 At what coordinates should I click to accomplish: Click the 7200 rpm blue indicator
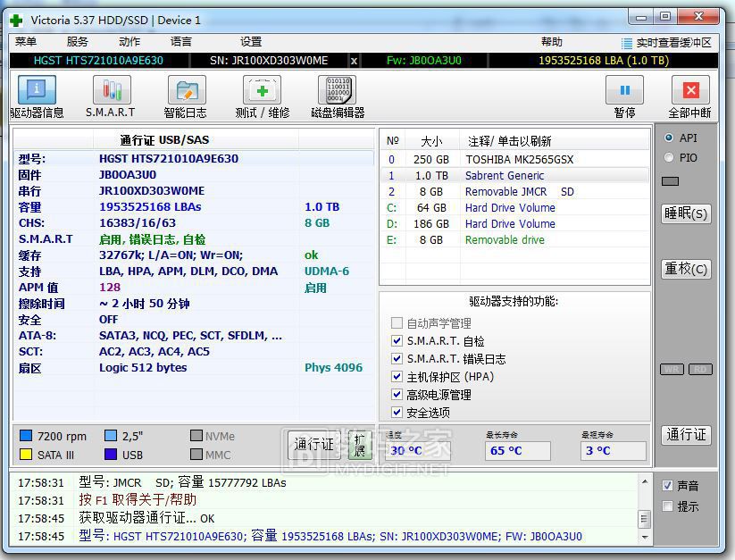[x=26, y=436]
